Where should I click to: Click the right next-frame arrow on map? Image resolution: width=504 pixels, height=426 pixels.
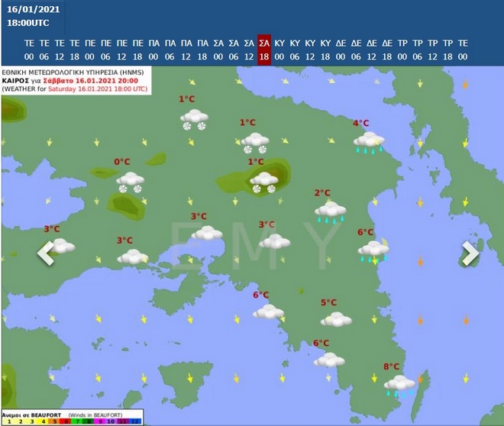(470, 253)
